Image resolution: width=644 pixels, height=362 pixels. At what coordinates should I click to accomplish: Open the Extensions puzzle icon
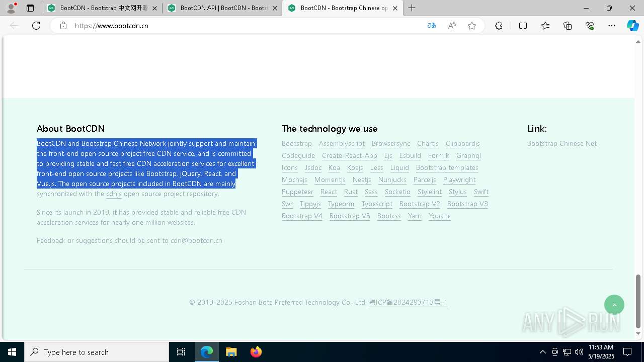(x=499, y=26)
